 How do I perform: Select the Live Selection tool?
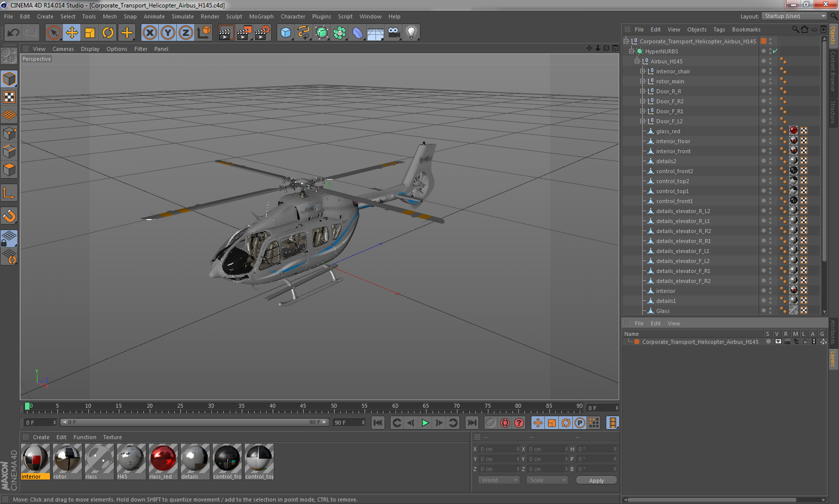pyautogui.click(x=53, y=33)
